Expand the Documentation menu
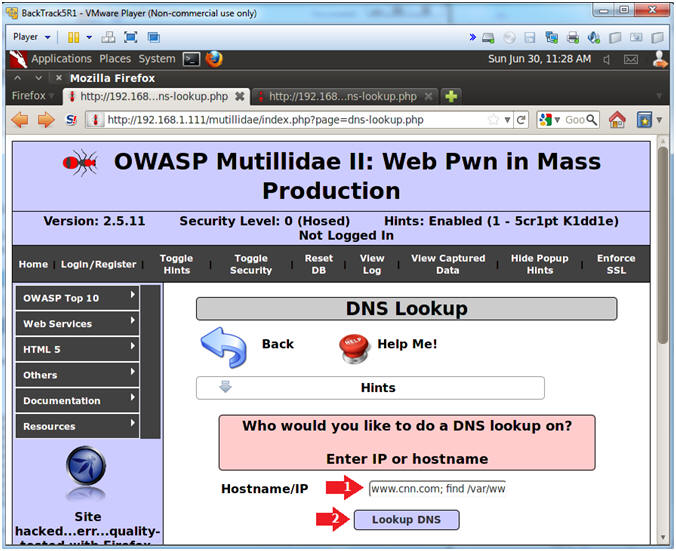This screenshot has height=551, width=676. (78, 401)
